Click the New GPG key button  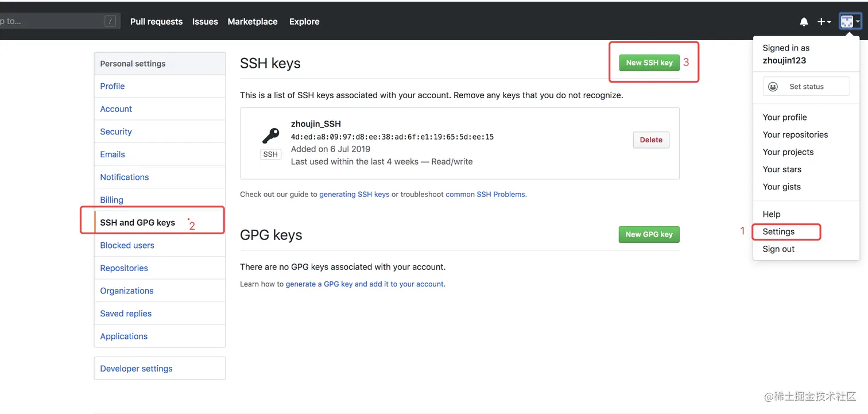649,234
